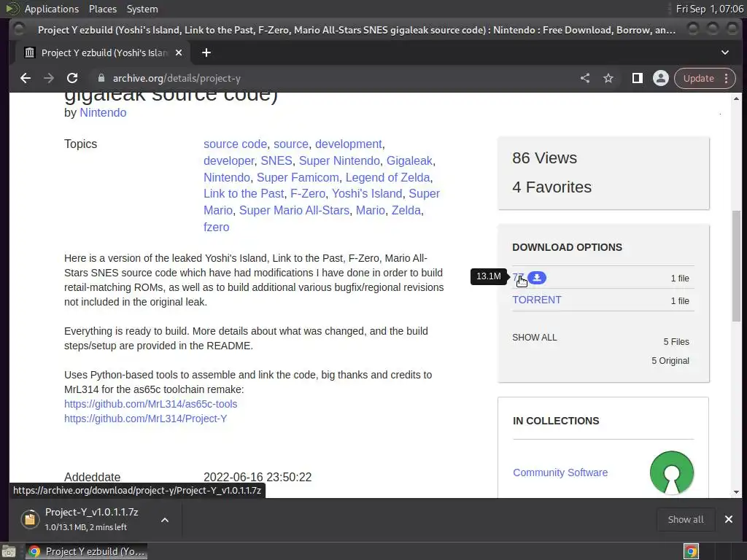
Task: Click the downloaded 7z file icon
Action: click(30, 519)
